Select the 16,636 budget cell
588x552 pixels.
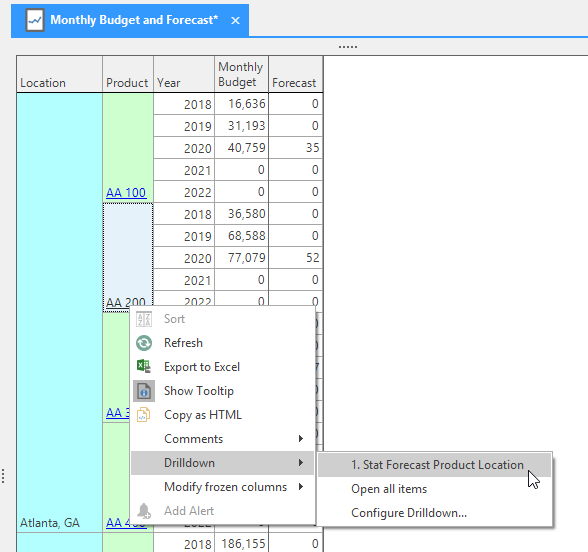click(241, 104)
